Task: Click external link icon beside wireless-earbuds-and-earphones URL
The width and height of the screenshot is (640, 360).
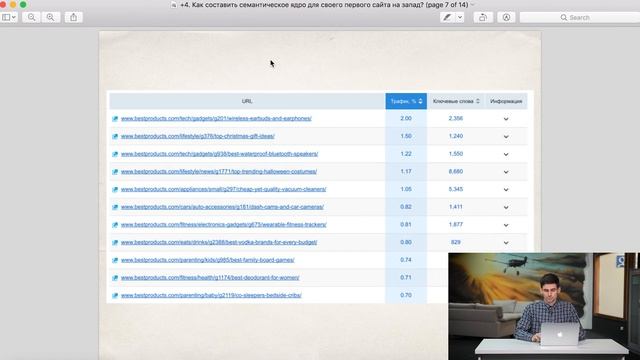Action: pyautogui.click(x=115, y=119)
